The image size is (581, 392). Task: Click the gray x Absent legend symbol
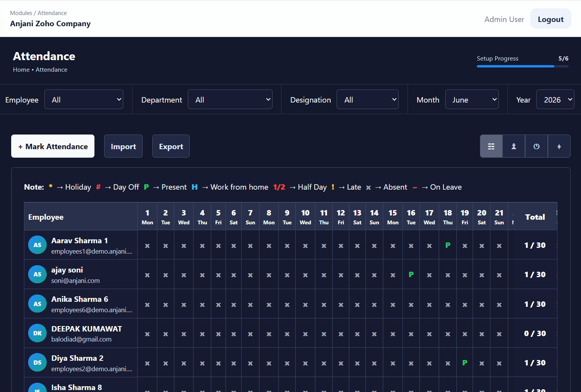[x=368, y=188]
